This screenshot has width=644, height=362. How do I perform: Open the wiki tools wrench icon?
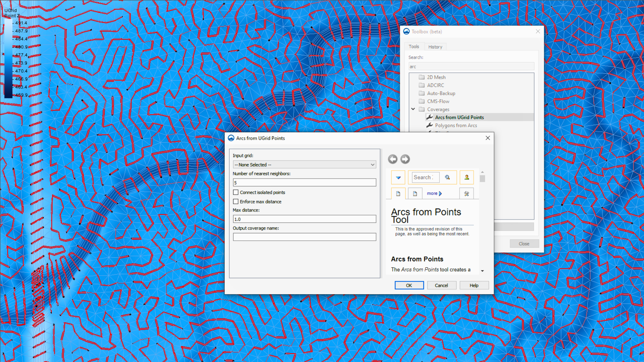tap(467, 193)
